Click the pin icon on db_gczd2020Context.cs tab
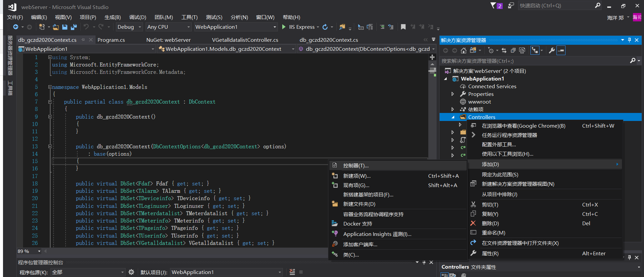Viewport: 644px width, 277px height. 83,40
